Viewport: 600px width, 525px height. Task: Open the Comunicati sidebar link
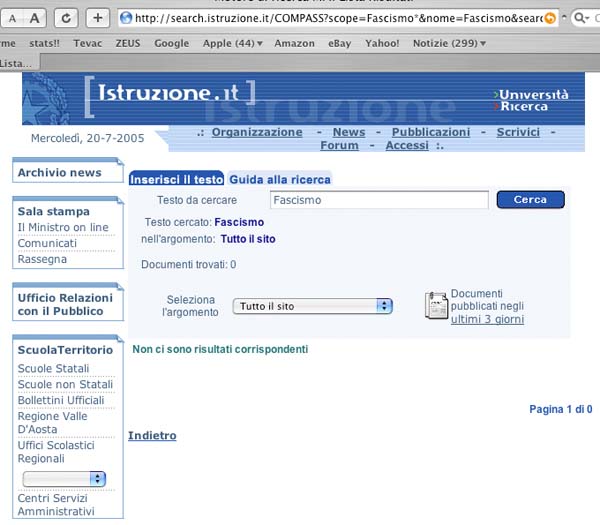[47, 243]
